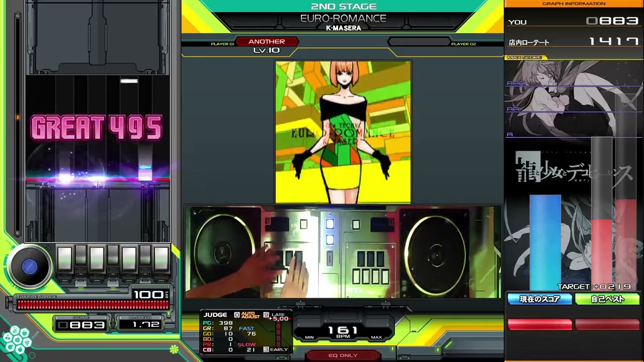
Task: Select the 現在のスコア blue tab
Action: coord(540,299)
